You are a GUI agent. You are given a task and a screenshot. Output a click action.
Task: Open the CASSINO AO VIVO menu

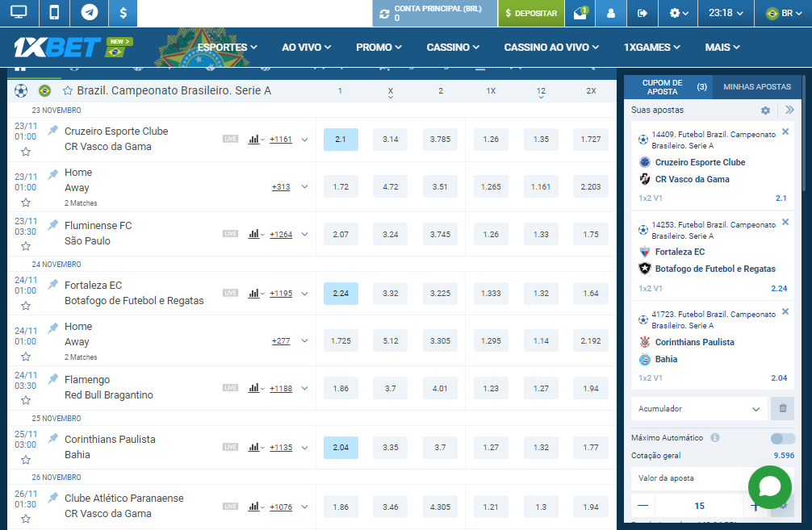(x=551, y=47)
